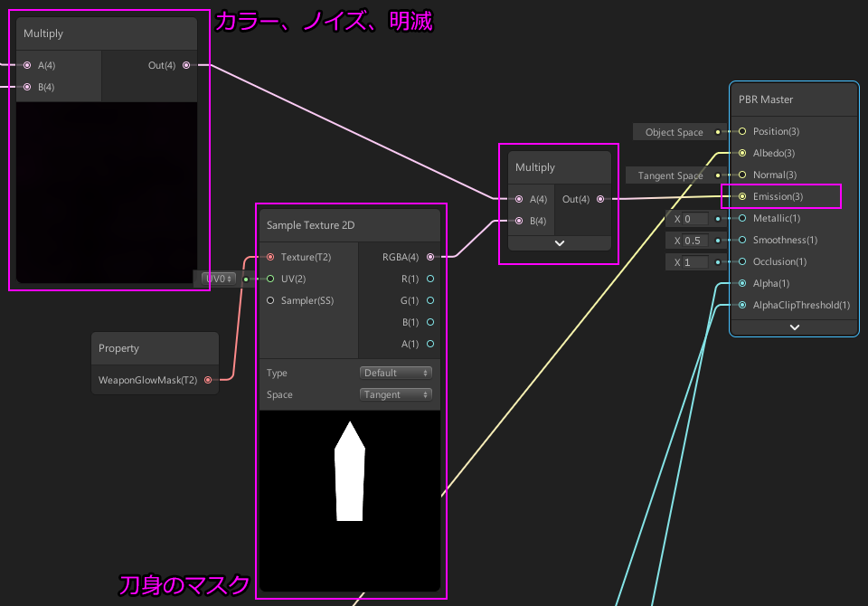Click the R(1) output port
Screen dimensions: 868x606
point(430,279)
